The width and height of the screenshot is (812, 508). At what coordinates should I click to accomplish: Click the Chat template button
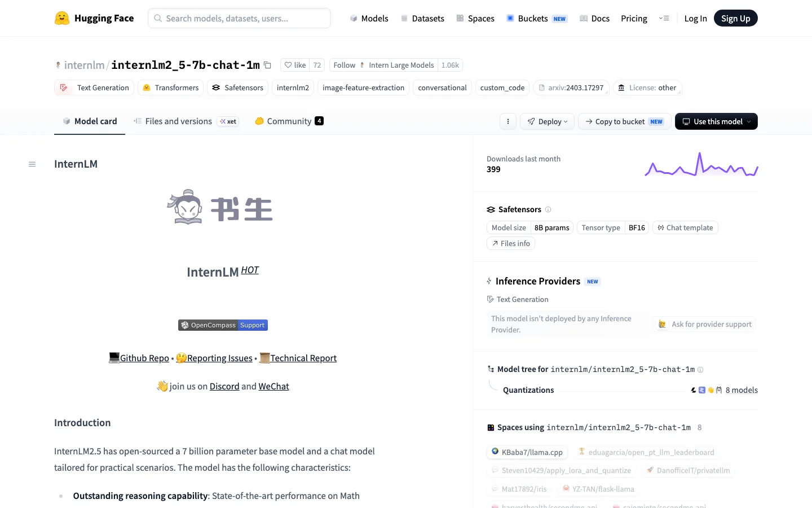[x=685, y=227]
